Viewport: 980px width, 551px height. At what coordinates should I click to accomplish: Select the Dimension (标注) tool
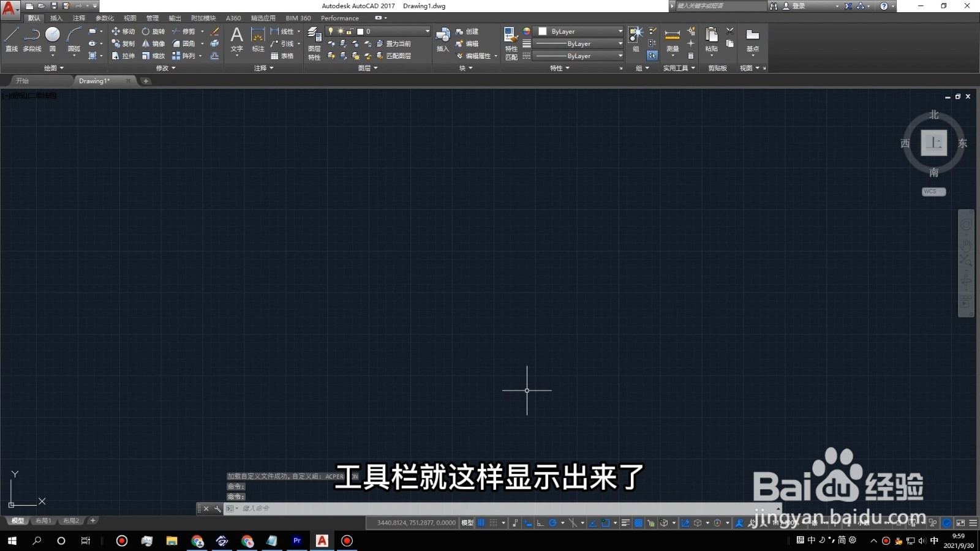(x=258, y=39)
